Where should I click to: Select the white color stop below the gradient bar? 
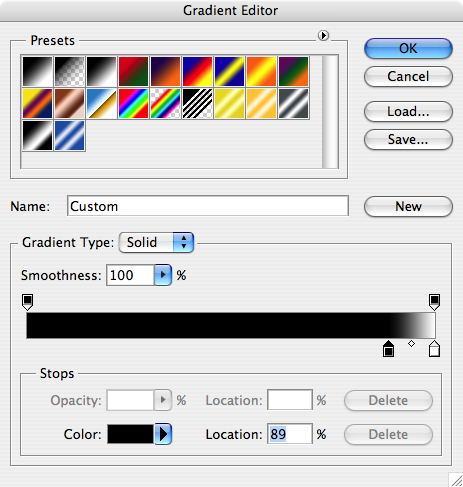(x=434, y=349)
